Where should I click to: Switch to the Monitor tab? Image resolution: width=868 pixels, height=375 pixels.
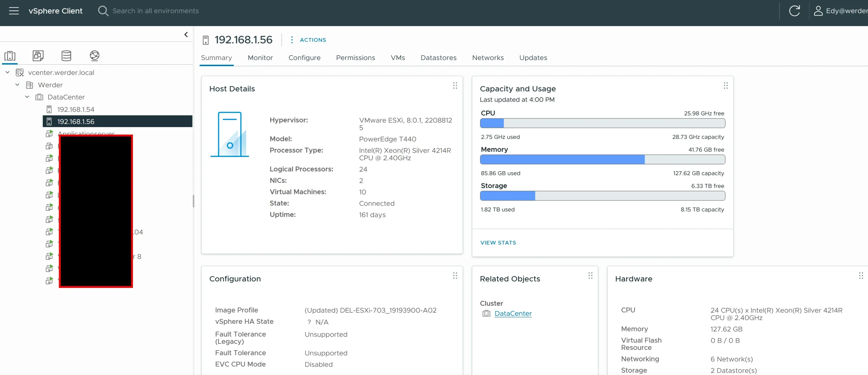coord(260,58)
